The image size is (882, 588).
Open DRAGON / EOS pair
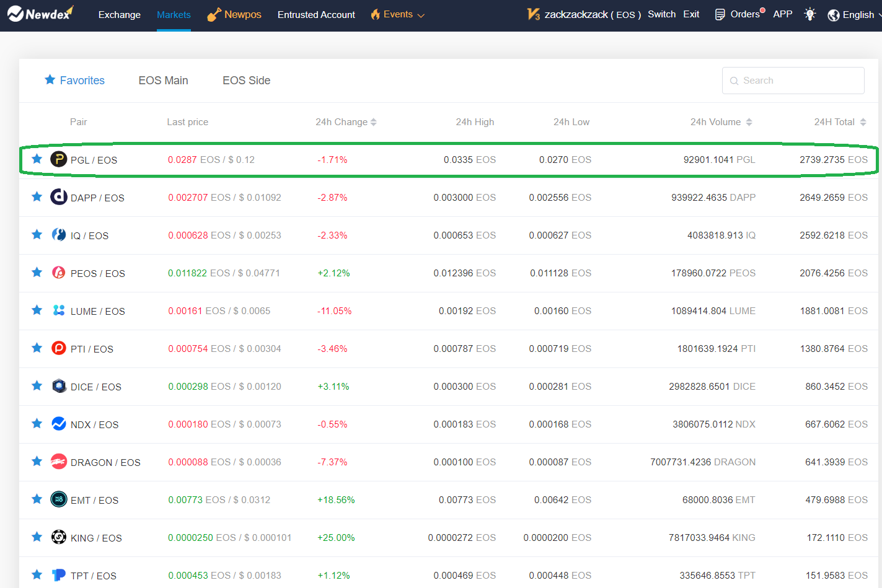click(x=105, y=462)
